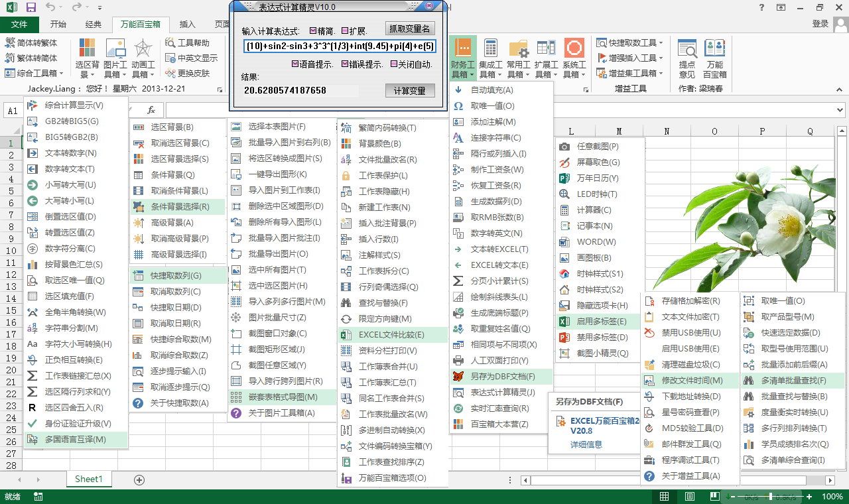Toggle the 扩展 checkbox in calculator dialog
The height and width of the screenshot is (504, 849).
click(x=344, y=31)
